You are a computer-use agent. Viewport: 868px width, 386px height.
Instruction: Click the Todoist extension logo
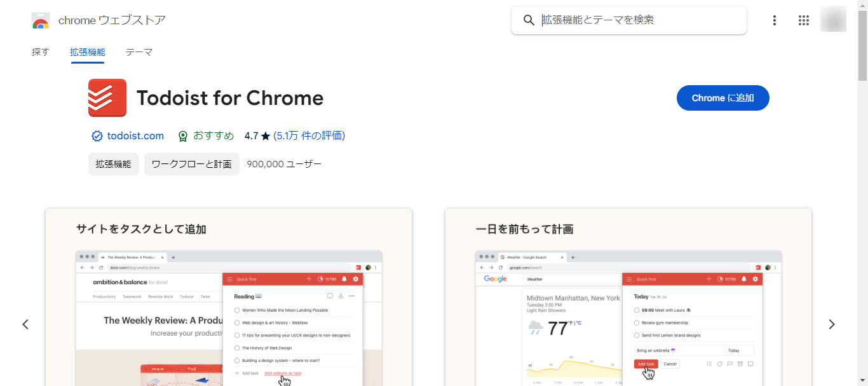107,98
